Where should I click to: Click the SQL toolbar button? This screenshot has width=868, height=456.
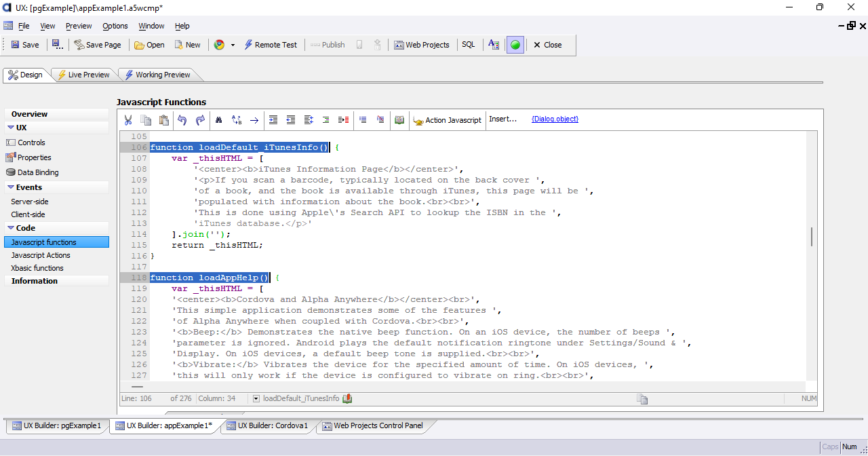(x=469, y=45)
